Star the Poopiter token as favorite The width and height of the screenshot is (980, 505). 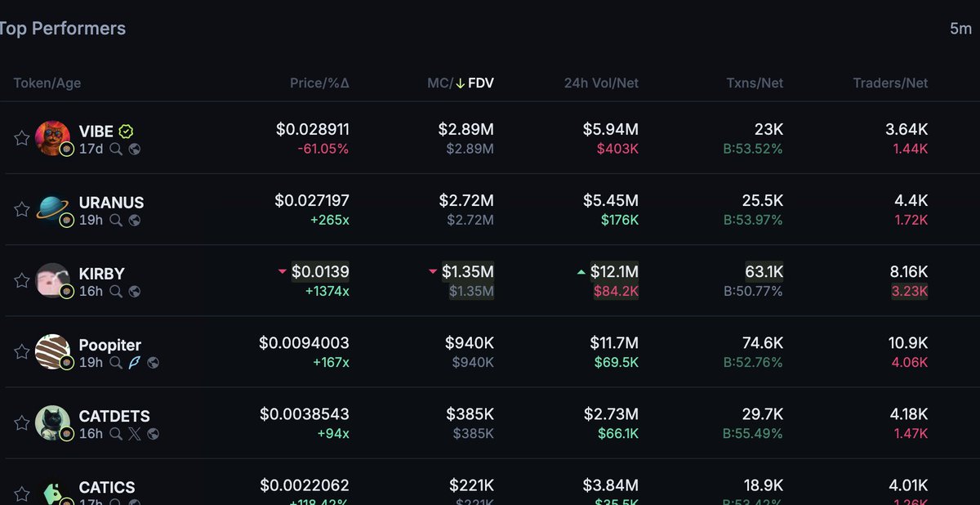pos(21,351)
